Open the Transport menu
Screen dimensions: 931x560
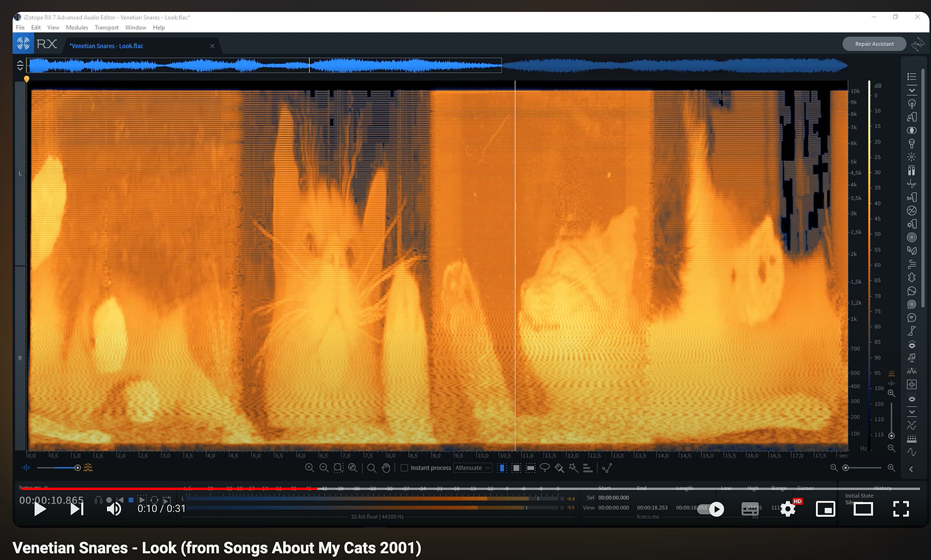(106, 27)
